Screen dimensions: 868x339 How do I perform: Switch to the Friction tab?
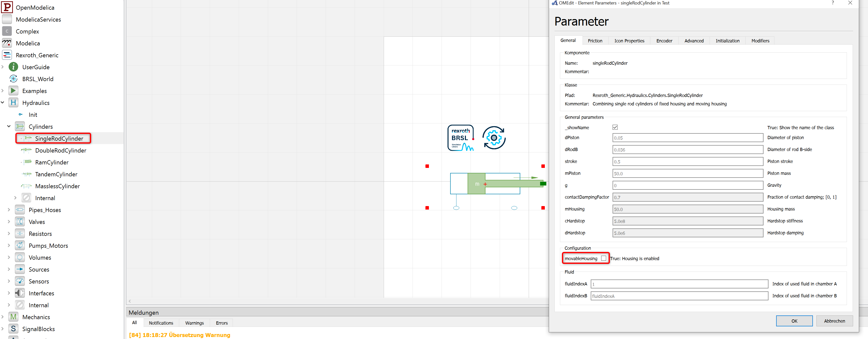pos(595,40)
